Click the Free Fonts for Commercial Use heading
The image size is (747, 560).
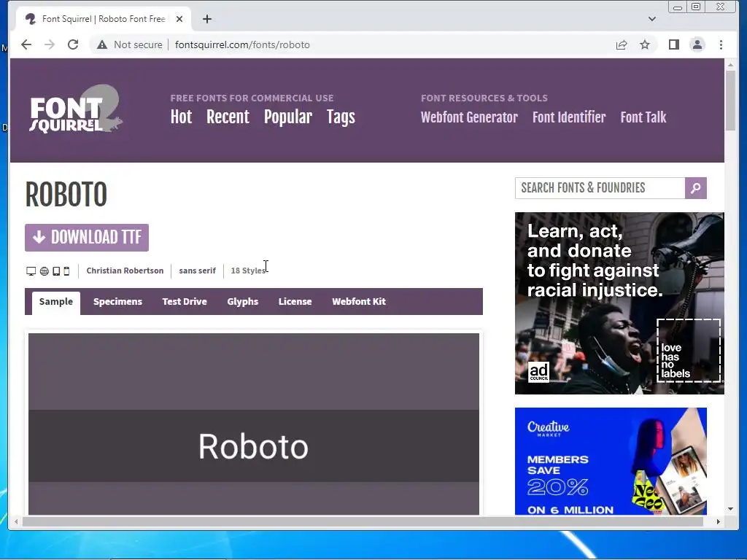[252, 98]
